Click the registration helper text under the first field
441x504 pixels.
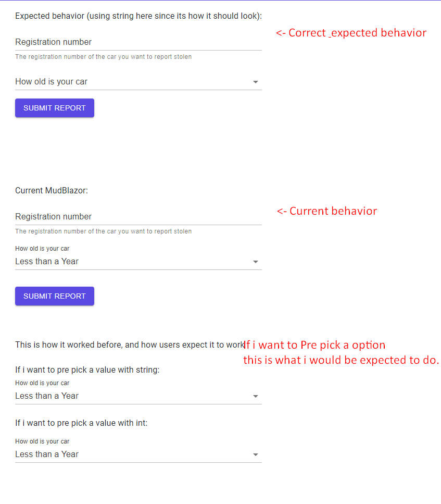(103, 57)
